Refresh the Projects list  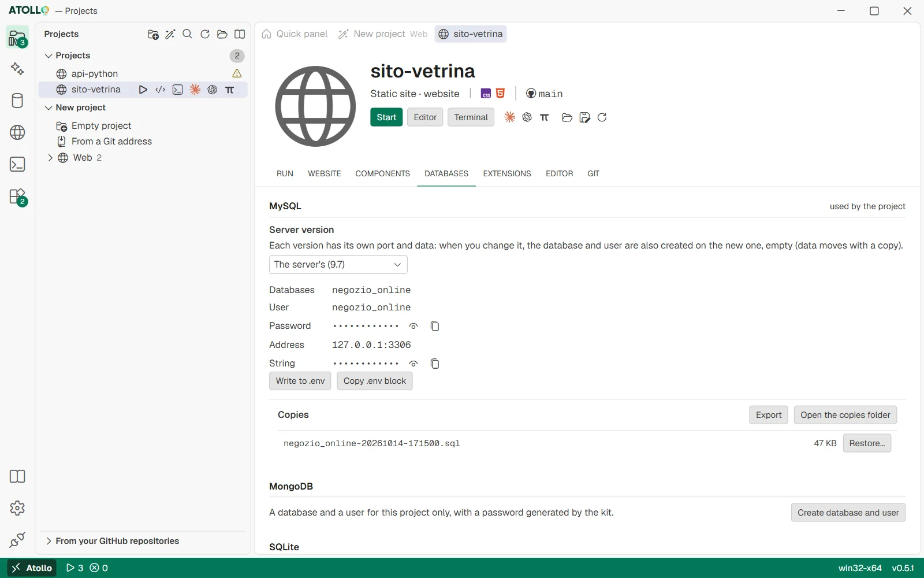[205, 35]
